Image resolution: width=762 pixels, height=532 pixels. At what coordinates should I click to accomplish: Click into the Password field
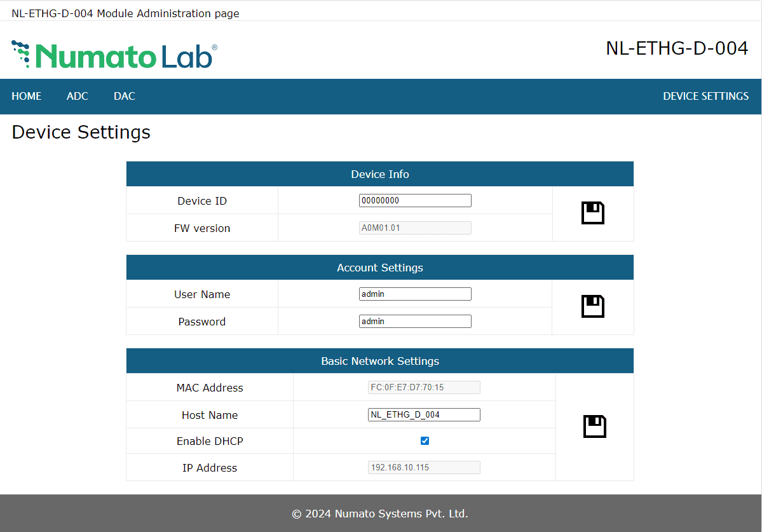point(415,321)
